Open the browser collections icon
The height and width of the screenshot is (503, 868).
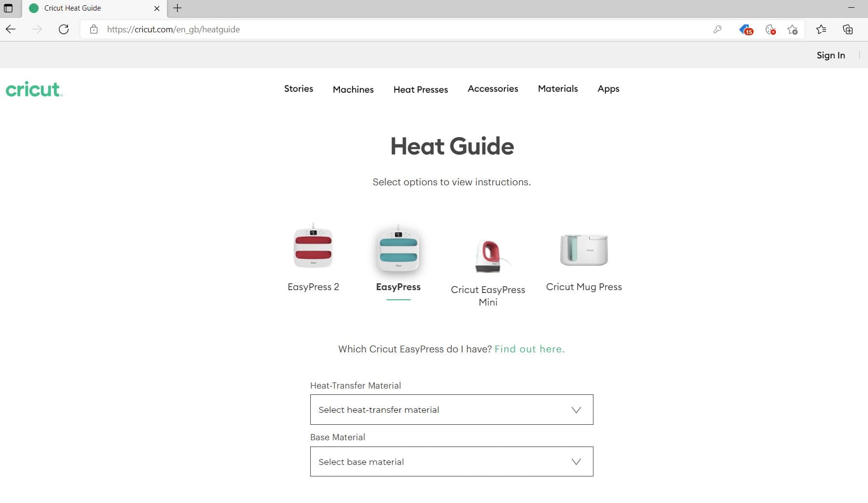point(848,29)
